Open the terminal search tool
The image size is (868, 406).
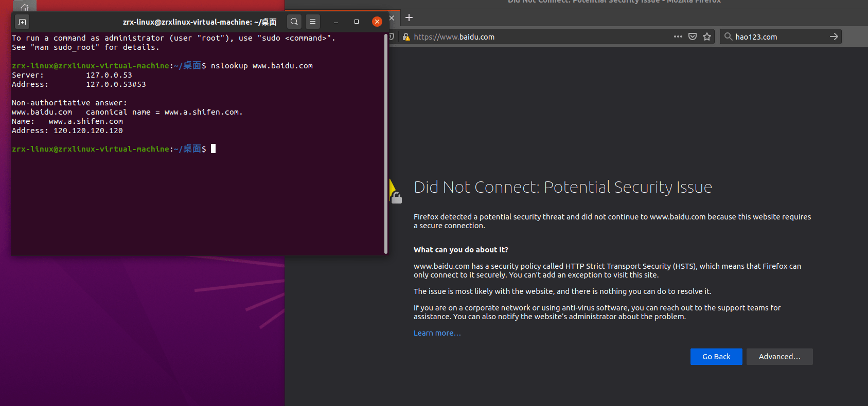click(294, 22)
